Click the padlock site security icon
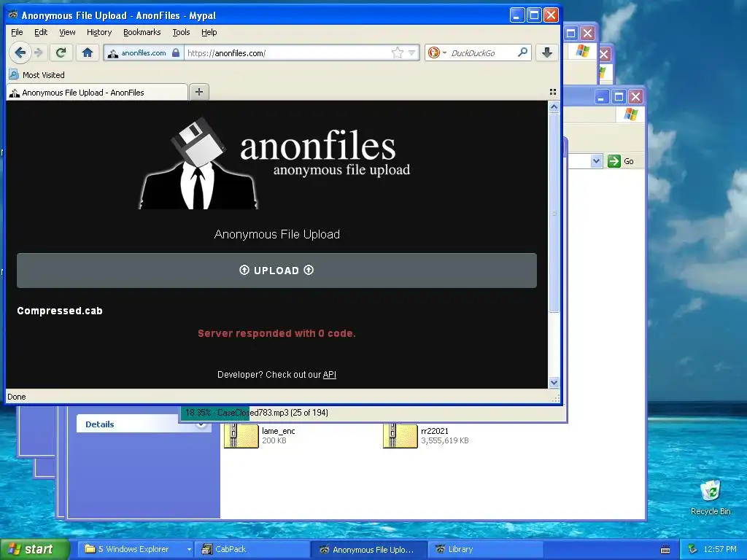The width and height of the screenshot is (747, 560). 175,52
